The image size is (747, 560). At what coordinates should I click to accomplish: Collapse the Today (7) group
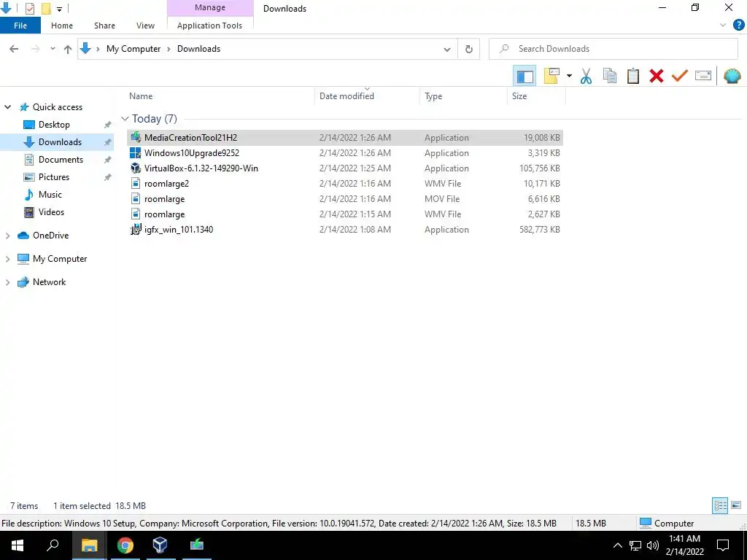click(x=125, y=119)
